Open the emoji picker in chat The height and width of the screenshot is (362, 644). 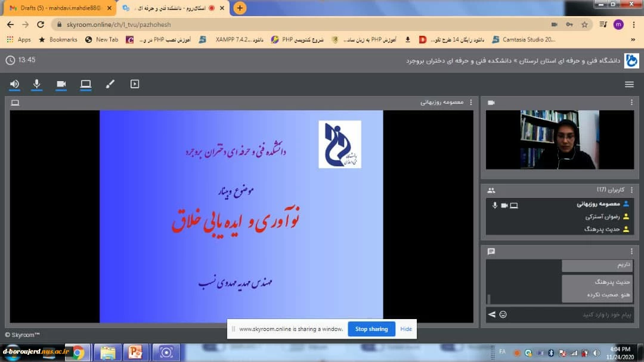coord(503,314)
